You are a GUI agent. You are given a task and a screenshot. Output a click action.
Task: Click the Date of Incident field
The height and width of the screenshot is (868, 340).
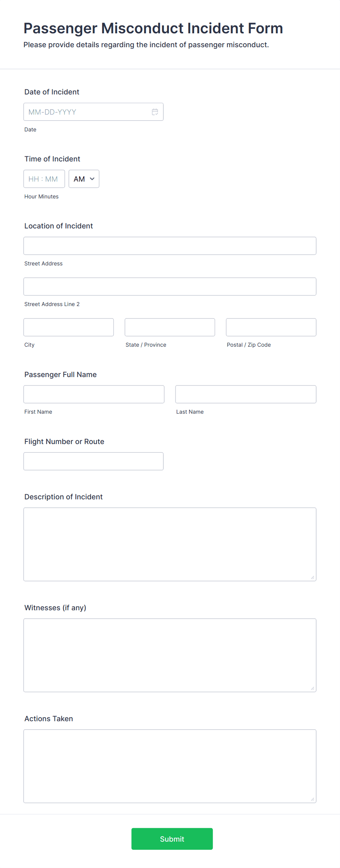(x=93, y=112)
